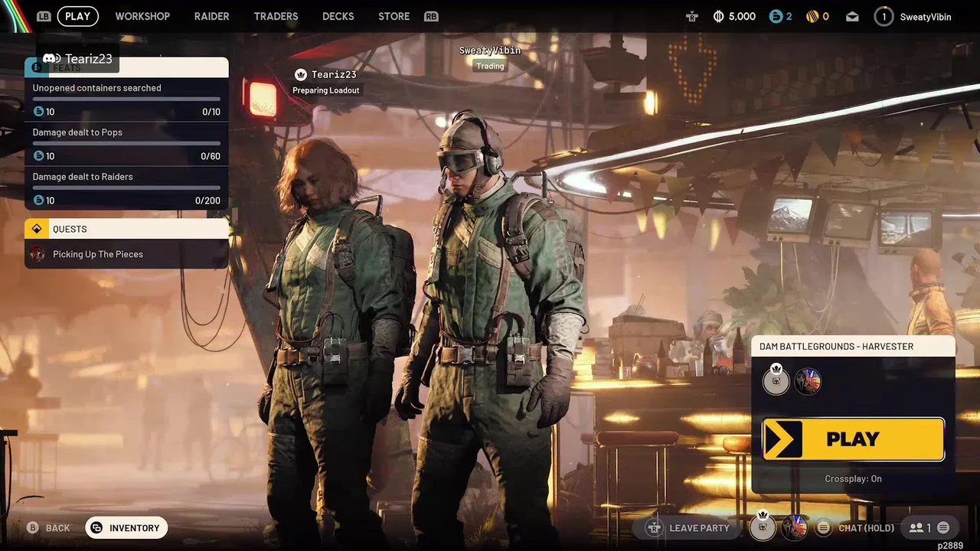Select the Picking Up The Pieces quest
Viewport: 980px width, 551px height.
(x=126, y=254)
